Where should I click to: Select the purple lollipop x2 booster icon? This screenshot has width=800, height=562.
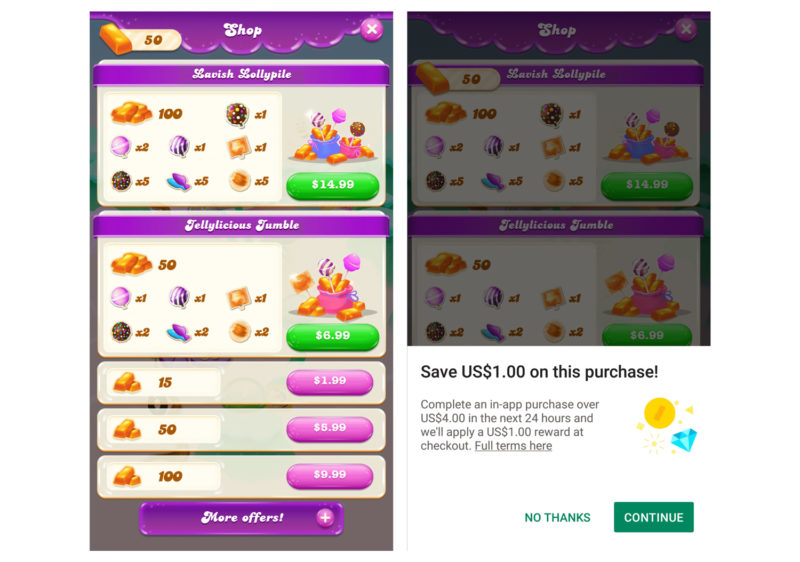120,147
